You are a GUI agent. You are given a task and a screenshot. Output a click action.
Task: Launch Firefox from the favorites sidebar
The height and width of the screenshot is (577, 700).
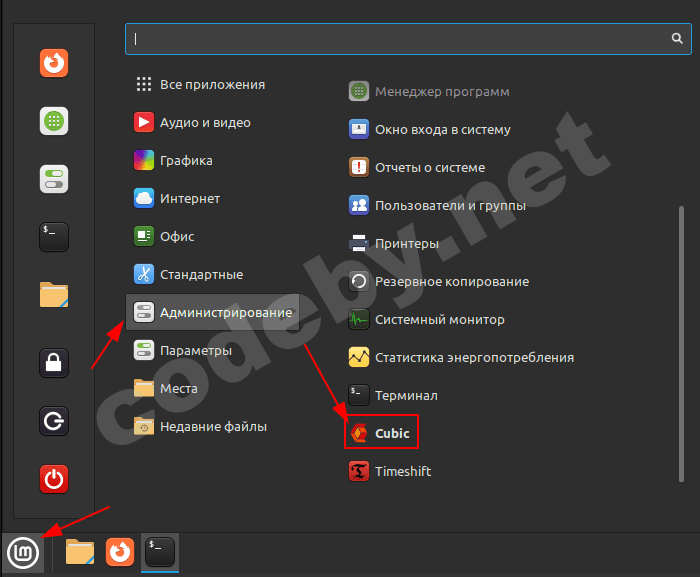point(54,63)
